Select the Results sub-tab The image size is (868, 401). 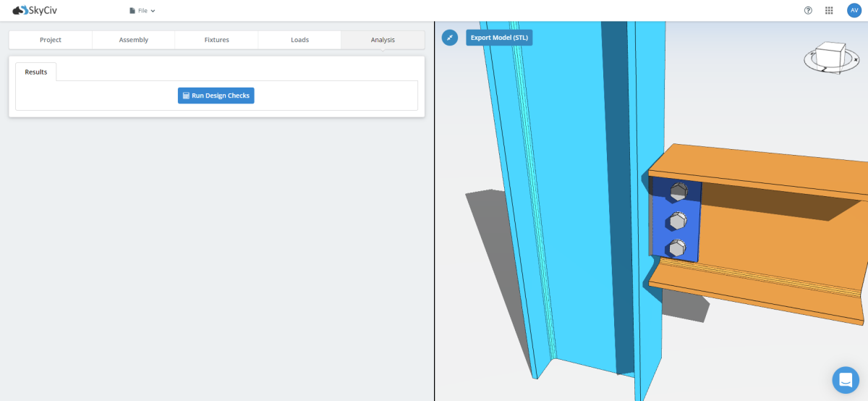pos(36,72)
